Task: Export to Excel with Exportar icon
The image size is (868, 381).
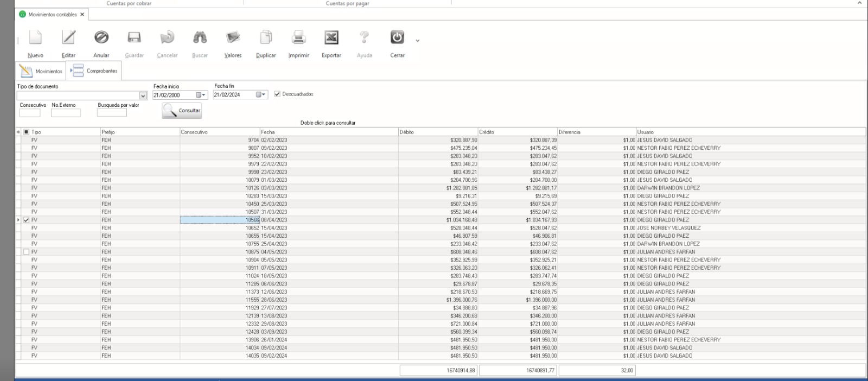Action: click(331, 37)
